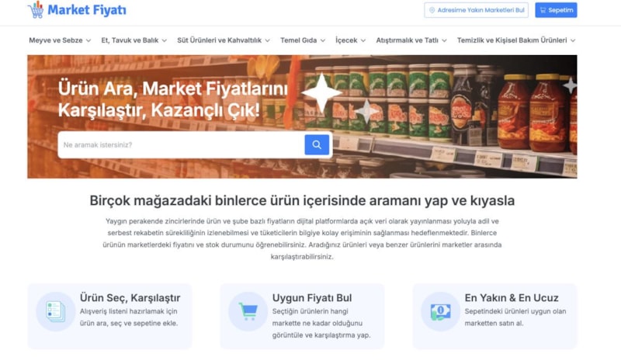Click the Uygun Fiyatı Bul card heading
Image resolution: width=621 pixels, height=364 pixels.
(312, 298)
